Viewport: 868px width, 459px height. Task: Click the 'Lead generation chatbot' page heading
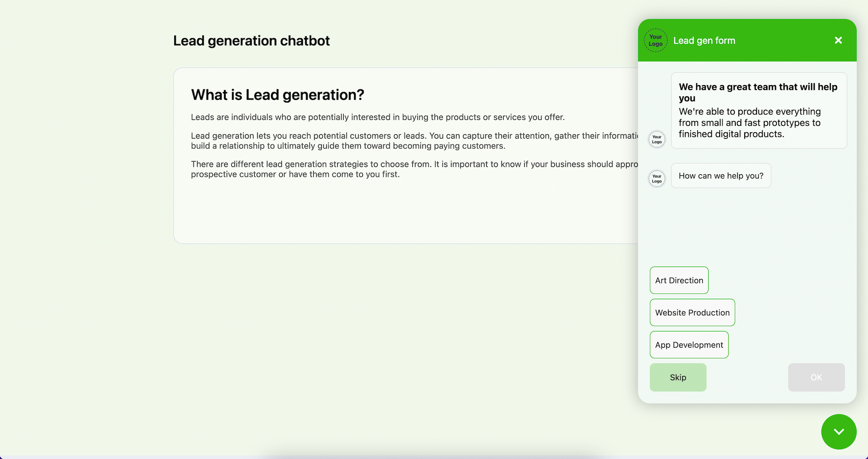251,41
